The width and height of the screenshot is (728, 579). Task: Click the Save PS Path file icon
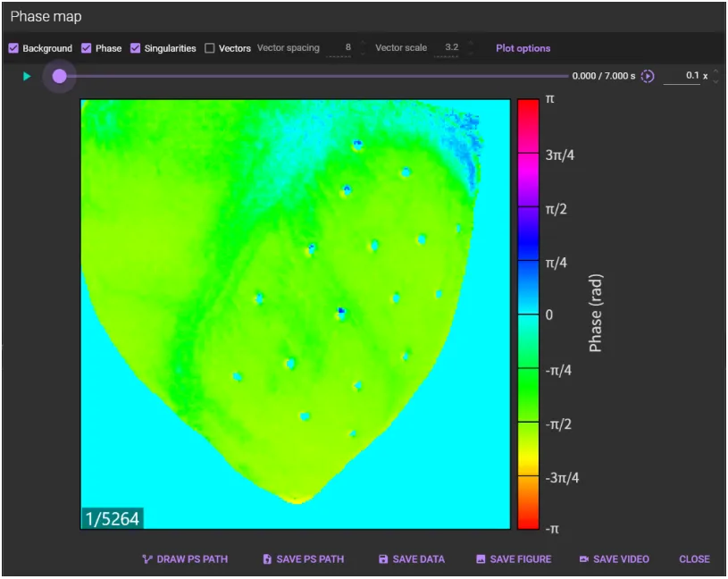(267, 559)
